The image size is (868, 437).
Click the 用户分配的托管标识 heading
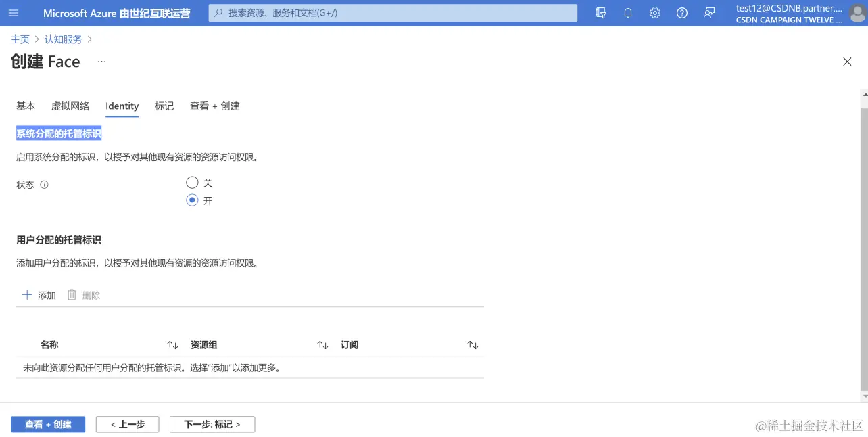point(59,240)
